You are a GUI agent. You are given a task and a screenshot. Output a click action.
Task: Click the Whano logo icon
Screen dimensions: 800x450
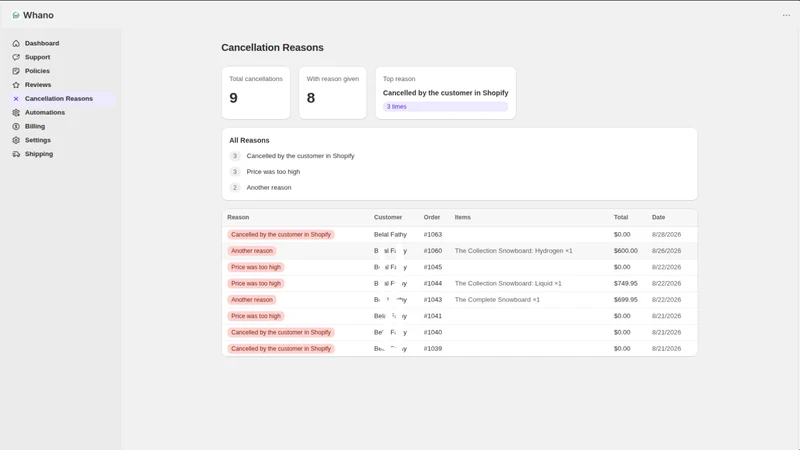click(x=16, y=15)
